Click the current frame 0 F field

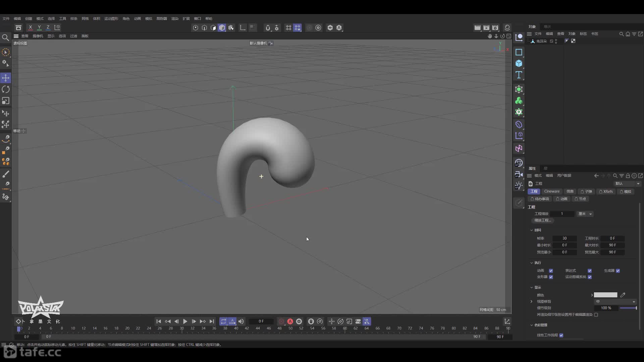click(261, 321)
